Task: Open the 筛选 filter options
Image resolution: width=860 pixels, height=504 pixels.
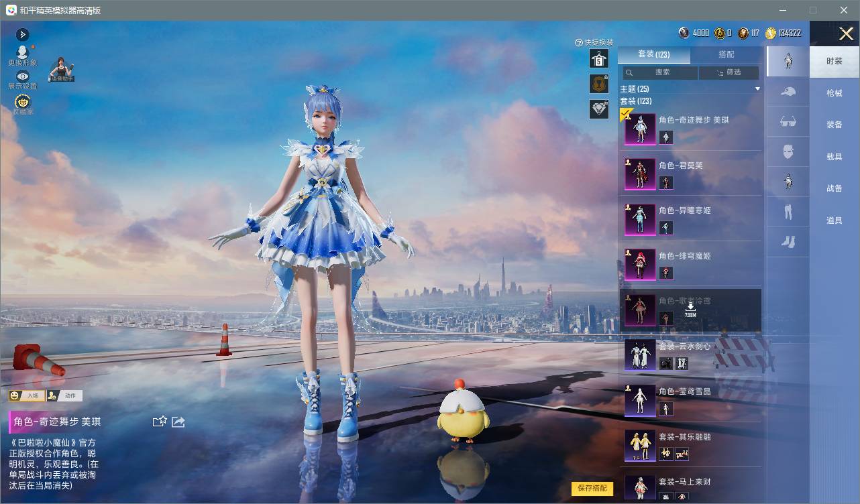Action: [x=729, y=72]
